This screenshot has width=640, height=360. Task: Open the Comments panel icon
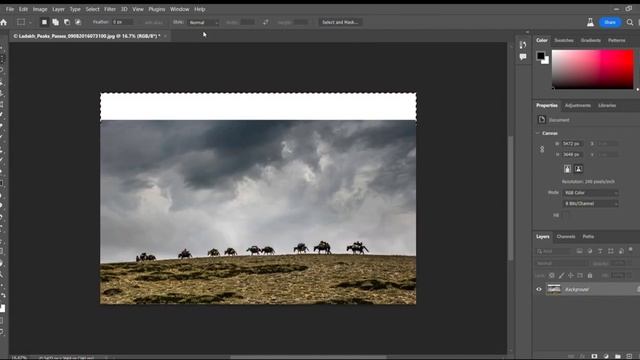(x=523, y=57)
